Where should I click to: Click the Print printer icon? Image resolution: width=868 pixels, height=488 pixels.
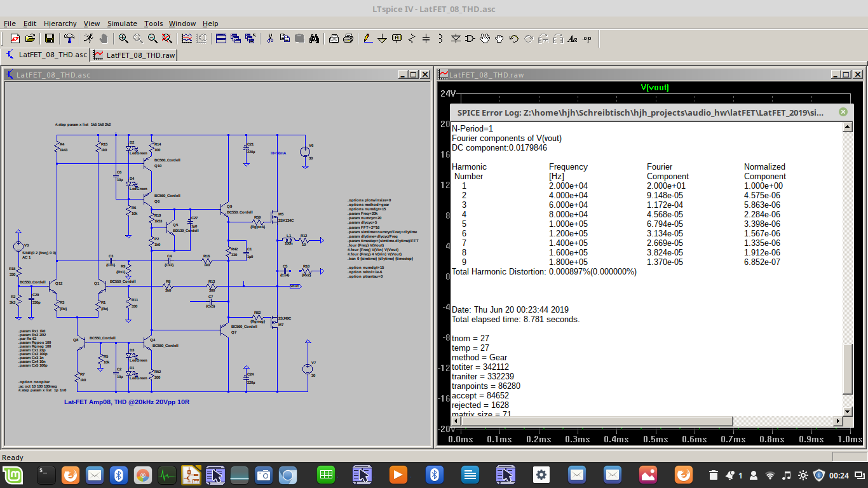(348, 39)
